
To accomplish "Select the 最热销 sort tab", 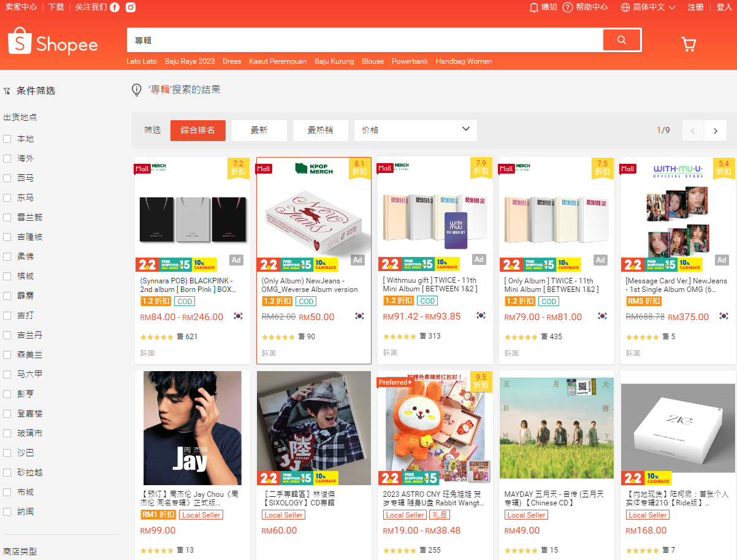I will [321, 131].
